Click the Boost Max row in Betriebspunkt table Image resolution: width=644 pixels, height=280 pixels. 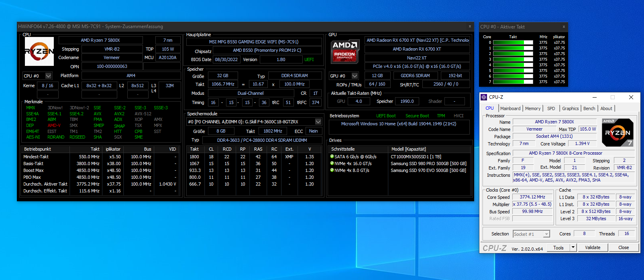[100, 170]
